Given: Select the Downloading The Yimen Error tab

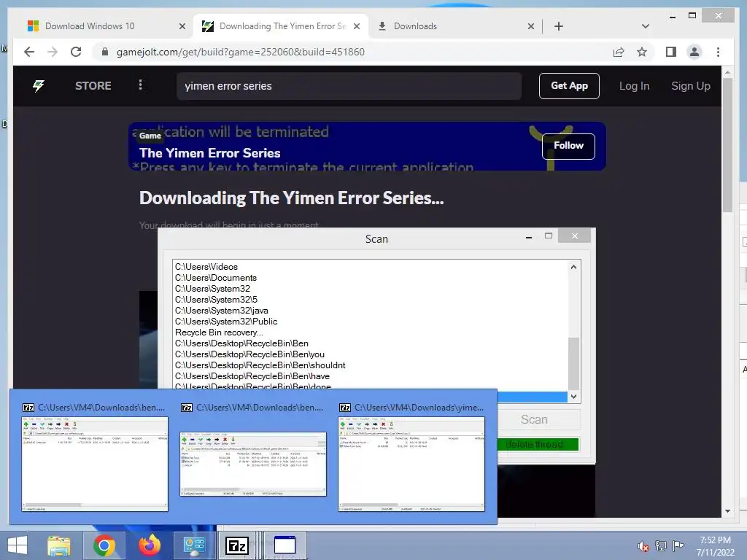Looking at the screenshot, I should pyautogui.click(x=282, y=26).
